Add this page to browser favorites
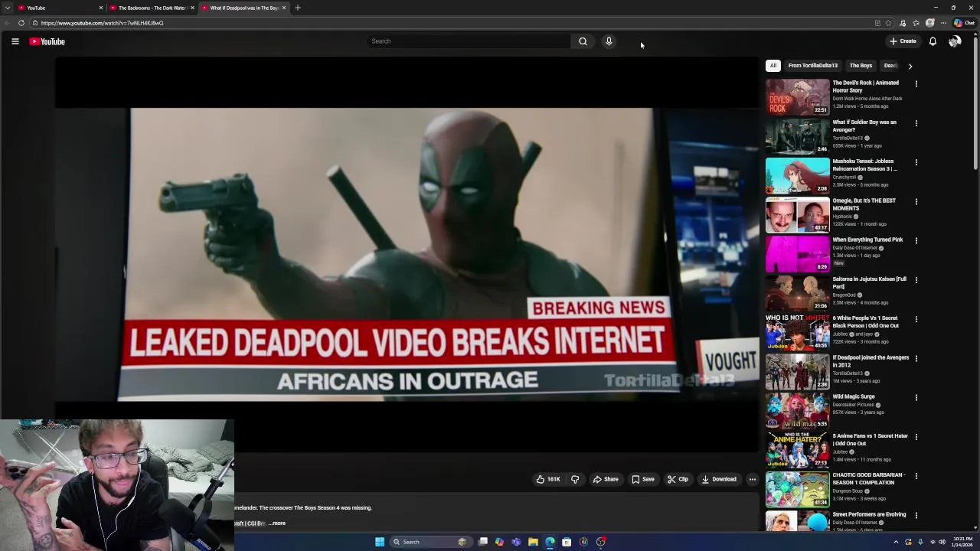980x551 pixels. point(888,23)
